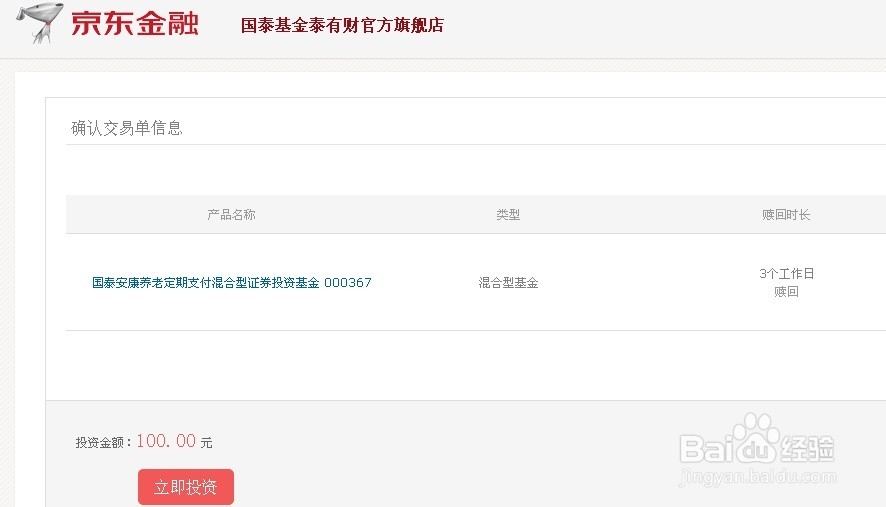Click the 国泰基金泰有财官方旗舰店 store title
This screenshot has width=886, height=507.
(342, 25)
